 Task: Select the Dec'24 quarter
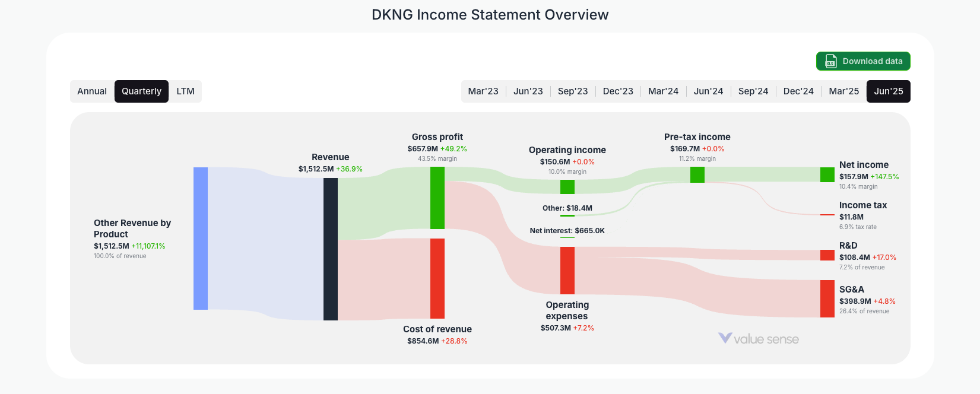point(798,91)
